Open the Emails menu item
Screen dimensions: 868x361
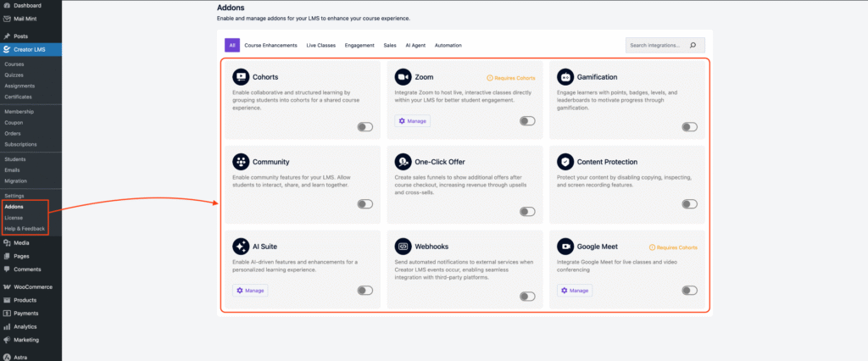[x=12, y=170]
